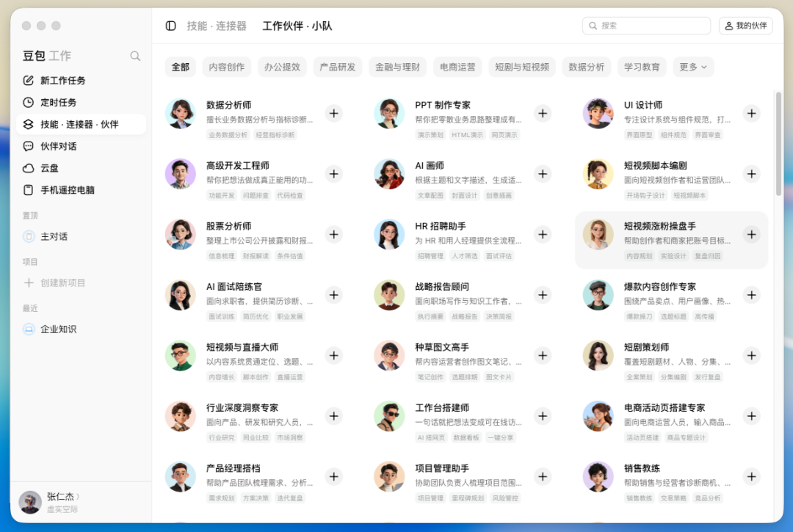Expand the 更多 category dropdown

coord(693,68)
